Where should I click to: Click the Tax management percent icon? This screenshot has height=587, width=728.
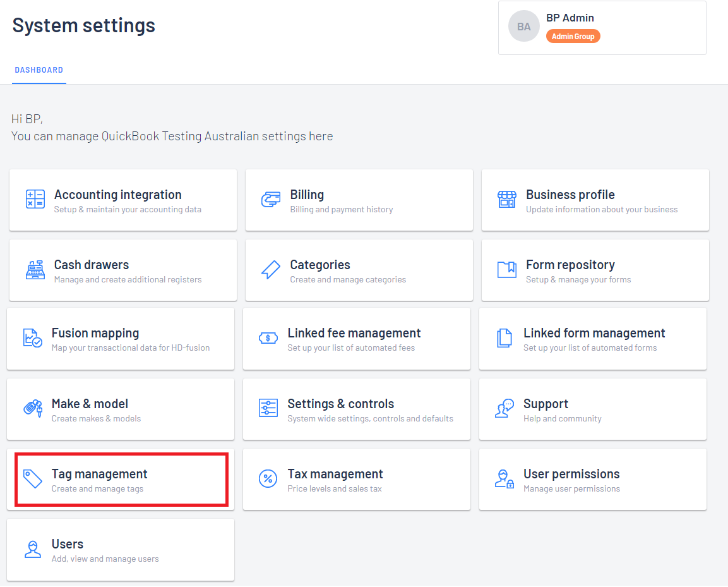point(268,479)
